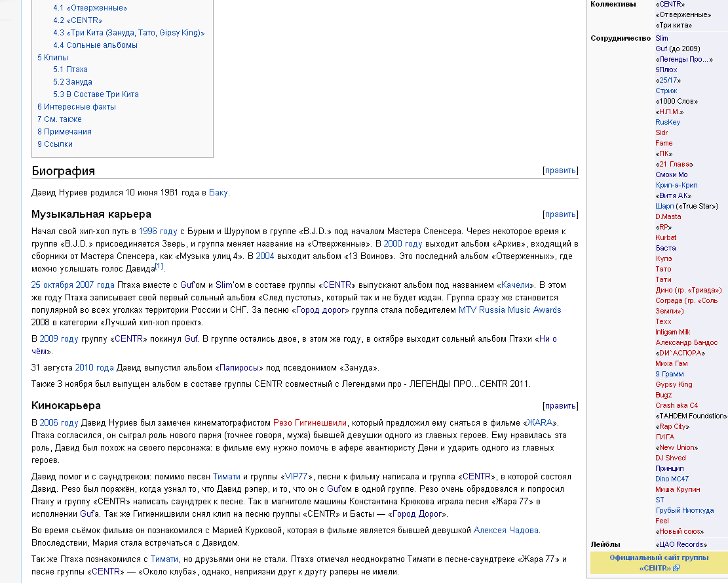The width and height of the screenshot is (728, 583).
Task: Open the red Резо Гигинешвили link
Action: pyautogui.click(x=310, y=423)
